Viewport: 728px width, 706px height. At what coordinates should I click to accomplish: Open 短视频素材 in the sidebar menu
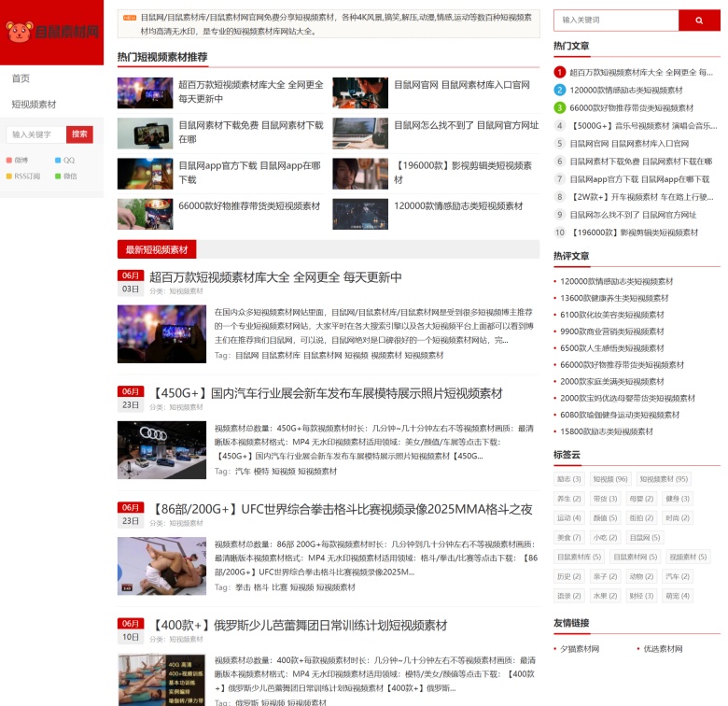(34, 105)
